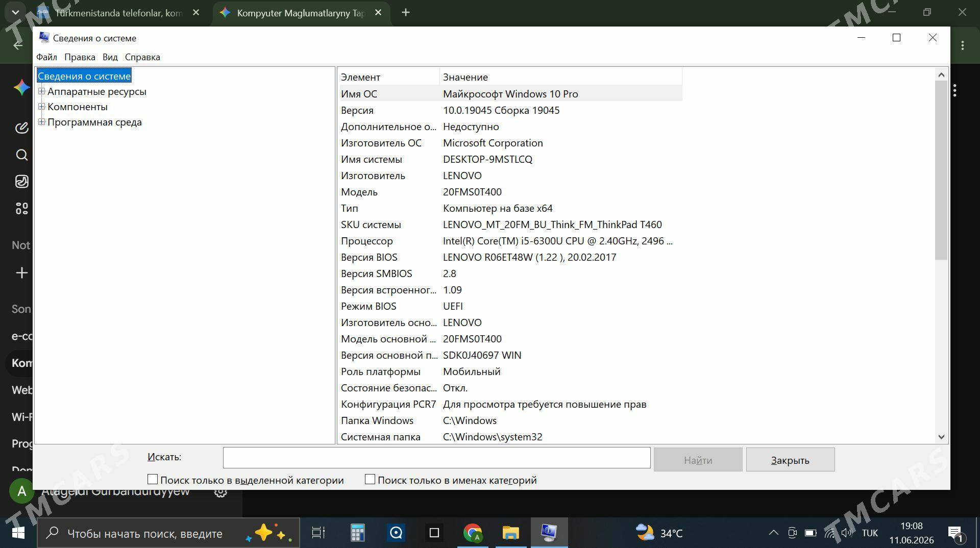This screenshot has width=980, height=548.
Task: Click the details list scrollbar up arrow
Action: point(941,75)
